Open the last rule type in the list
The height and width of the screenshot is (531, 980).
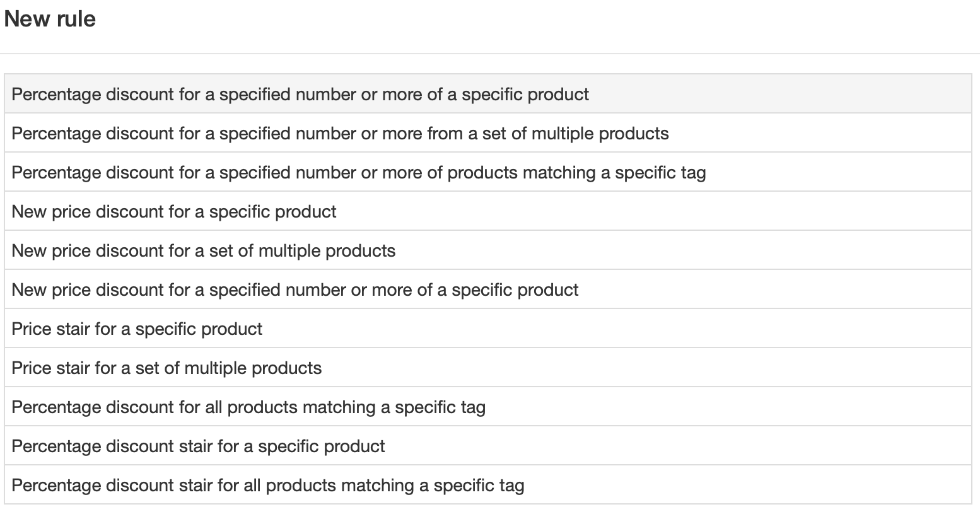coord(268,486)
